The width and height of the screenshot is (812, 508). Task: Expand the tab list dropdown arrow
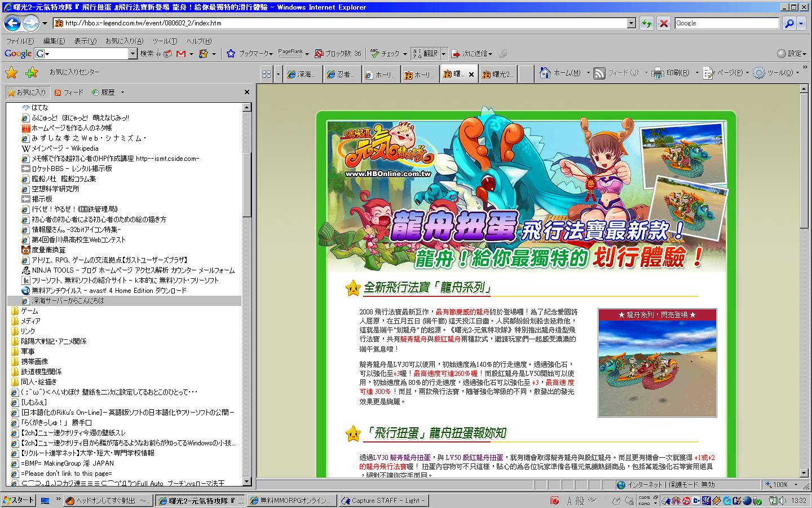278,74
